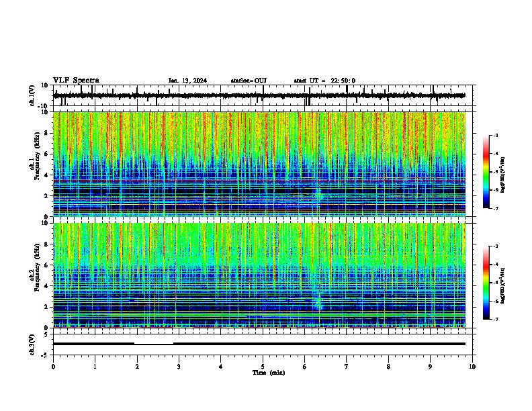532x411 pixels.
Task: Click the "start UT = 22:50: 0" text
Action: (x=324, y=81)
